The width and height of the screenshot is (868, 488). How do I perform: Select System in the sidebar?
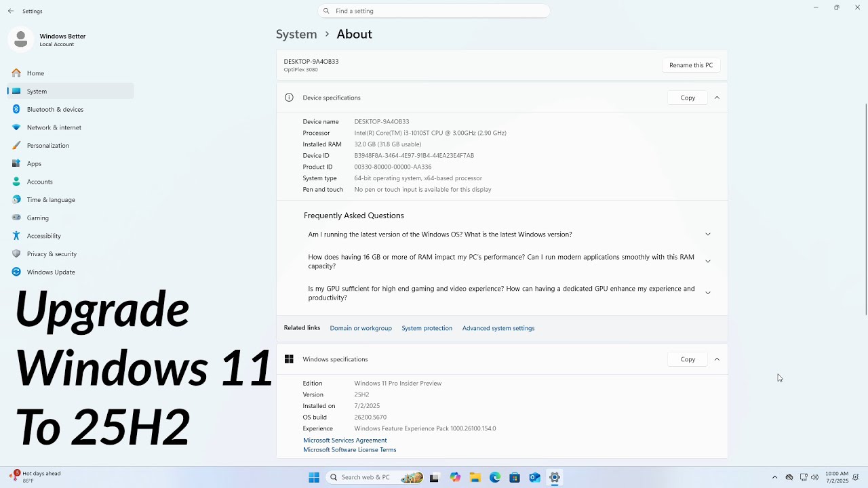[x=71, y=91]
